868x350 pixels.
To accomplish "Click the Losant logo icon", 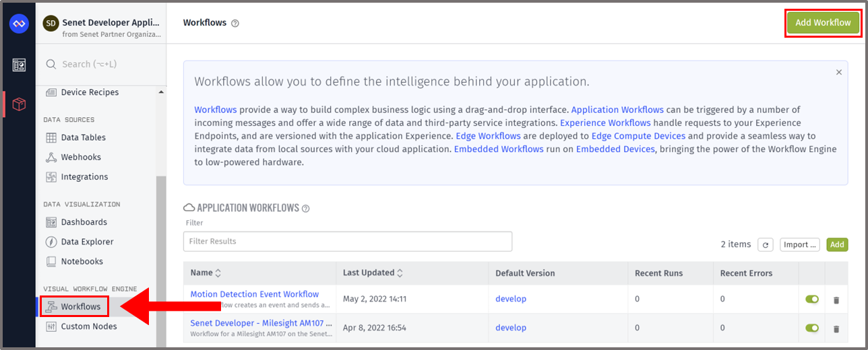I will 19,24.
